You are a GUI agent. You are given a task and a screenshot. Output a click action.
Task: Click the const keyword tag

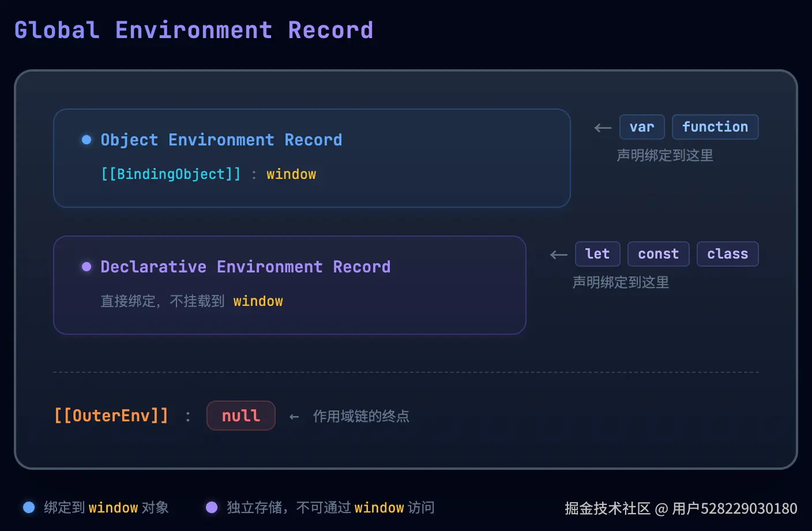tap(659, 254)
